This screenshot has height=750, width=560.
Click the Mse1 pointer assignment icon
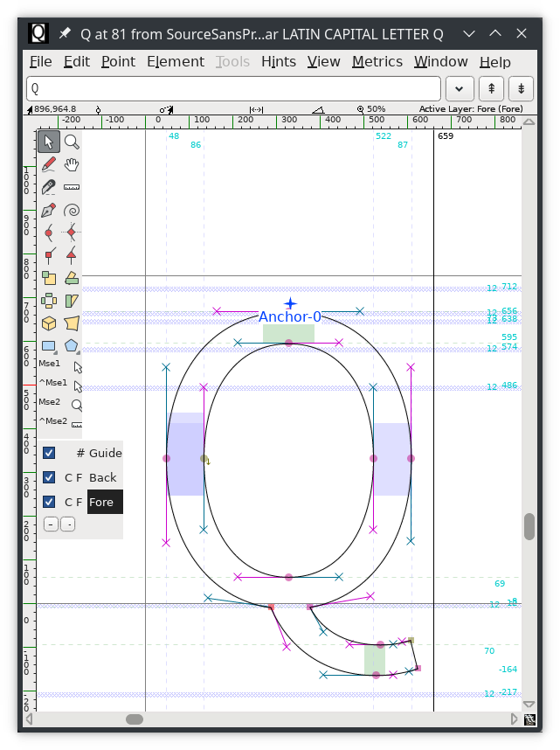[x=78, y=367]
